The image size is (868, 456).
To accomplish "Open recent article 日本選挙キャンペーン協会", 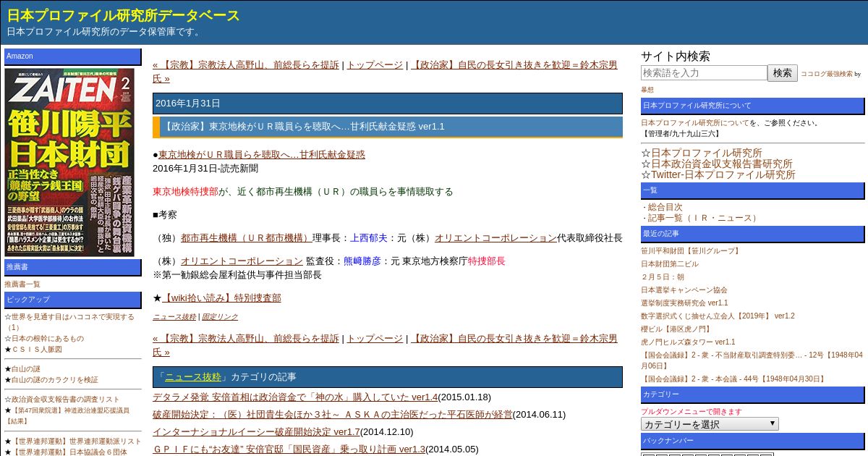I will coord(684,290).
